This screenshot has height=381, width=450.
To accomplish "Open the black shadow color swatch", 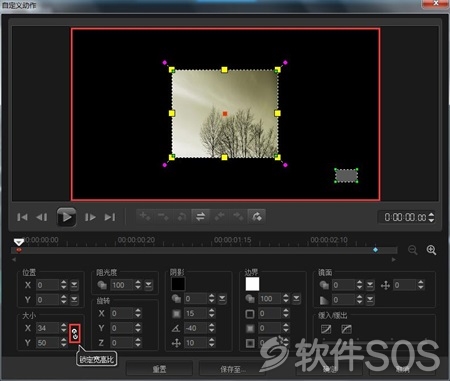I will [x=178, y=284].
